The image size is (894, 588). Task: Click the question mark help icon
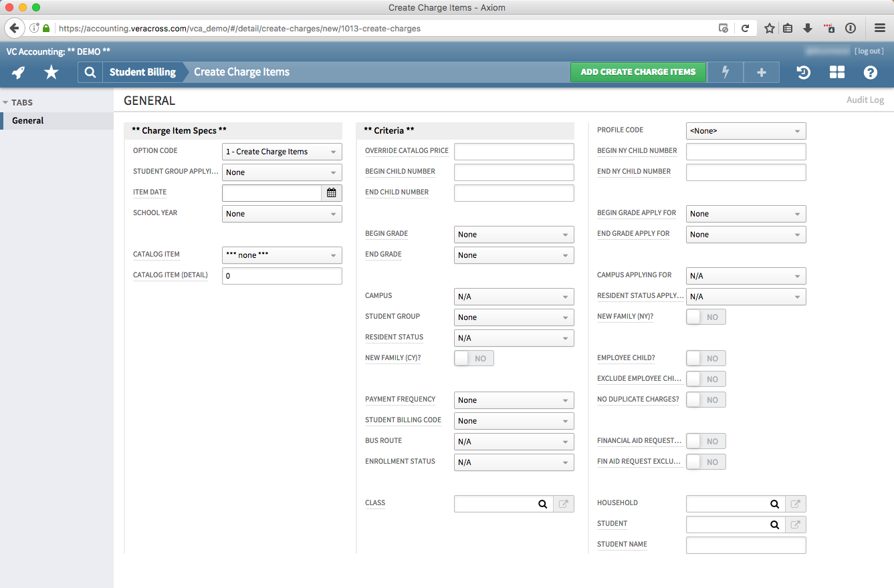pyautogui.click(x=870, y=72)
